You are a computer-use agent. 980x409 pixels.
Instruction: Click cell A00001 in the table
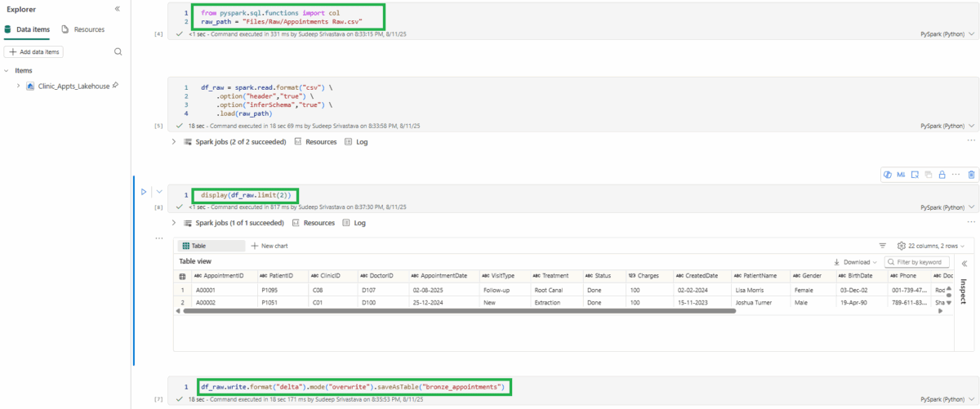pos(223,290)
